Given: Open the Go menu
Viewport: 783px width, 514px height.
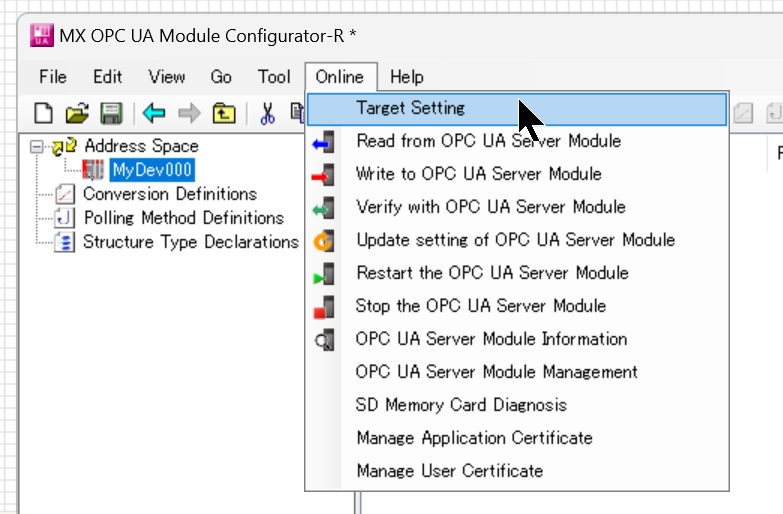Looking at the screenshot, I should click(221, 77).
